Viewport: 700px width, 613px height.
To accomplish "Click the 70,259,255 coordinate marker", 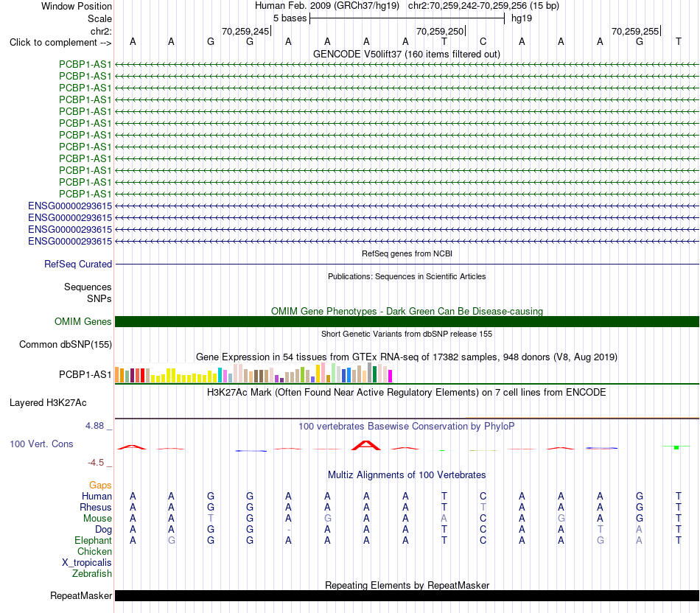I will (635, 31).
